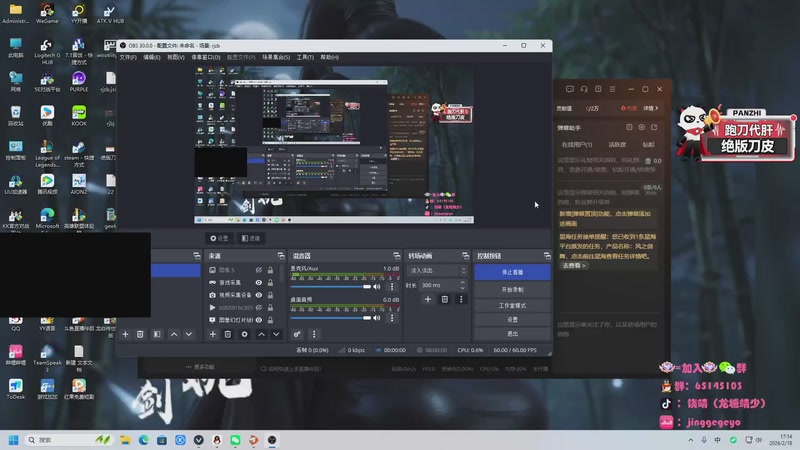Click 设置 button in controls panel

[x=512, y=319]
